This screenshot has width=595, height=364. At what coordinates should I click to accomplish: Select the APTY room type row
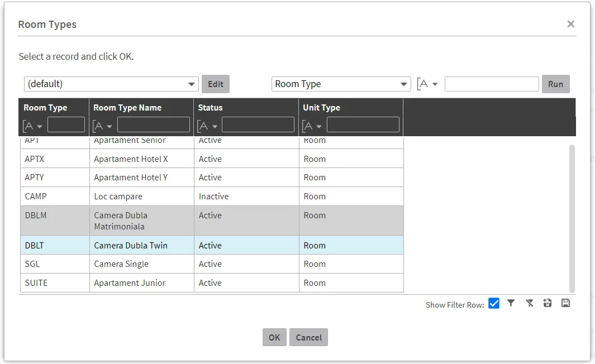click(x=212, y=178)
